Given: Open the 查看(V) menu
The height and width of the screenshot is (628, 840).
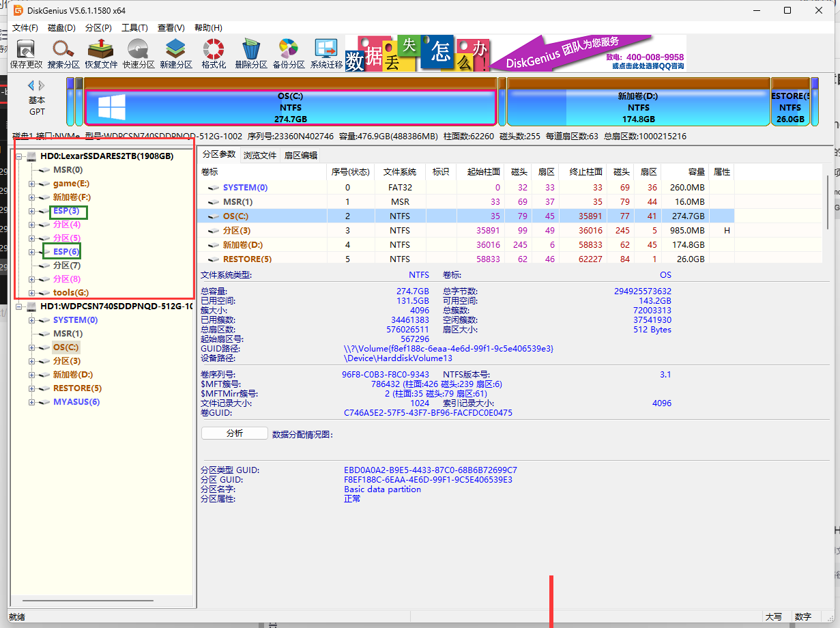Looking at the screenshot, I should [171, 28].
